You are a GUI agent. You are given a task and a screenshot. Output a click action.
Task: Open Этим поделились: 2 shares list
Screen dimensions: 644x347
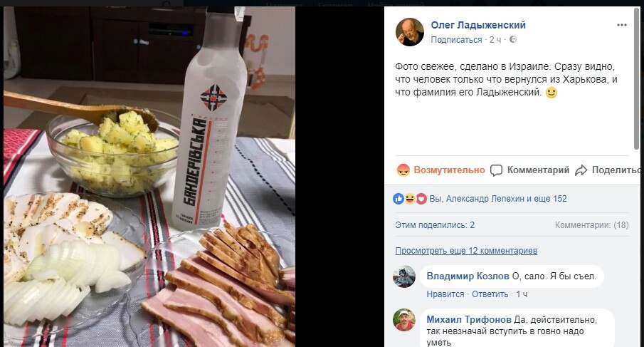point(435,225)
